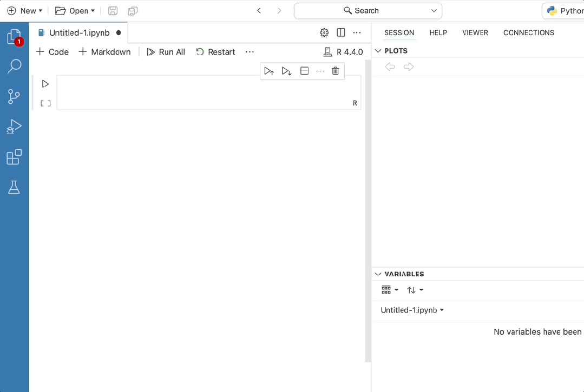Execute above cells icon
This screenshot has height=392, width=584.
(269, 71)
